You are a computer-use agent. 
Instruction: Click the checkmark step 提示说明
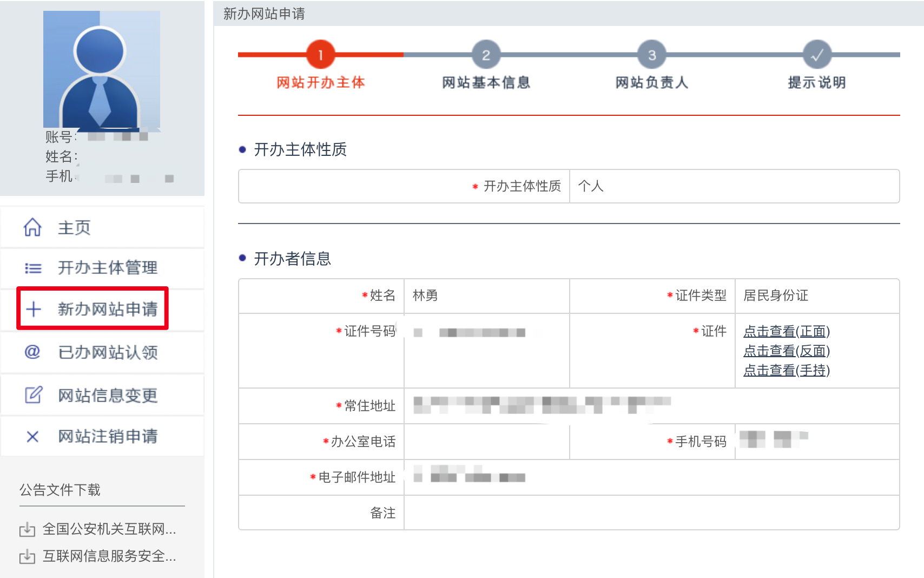pos(817,55)
